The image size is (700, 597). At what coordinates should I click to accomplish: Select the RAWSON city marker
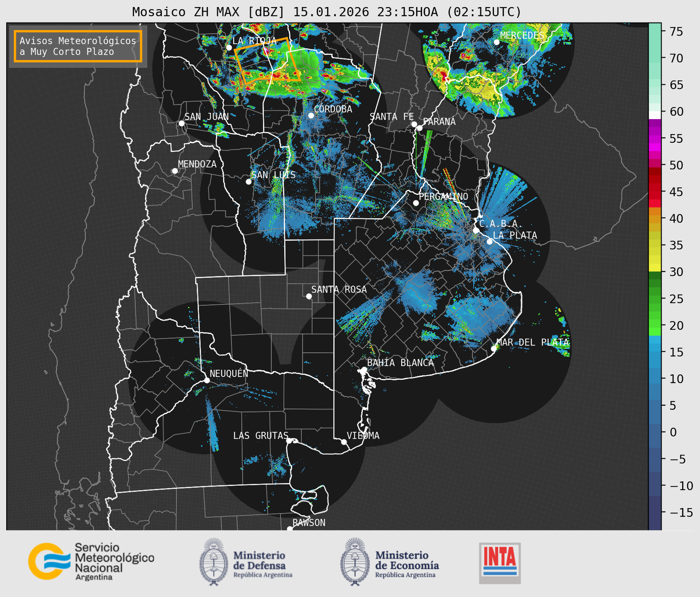click(290, 529)
